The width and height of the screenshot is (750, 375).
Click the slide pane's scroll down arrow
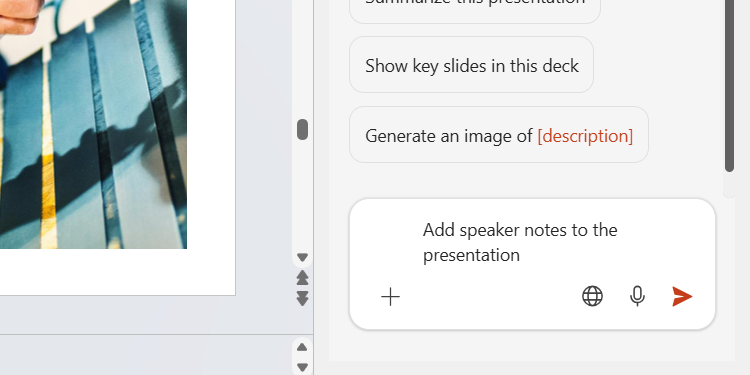(x=302, y=257)
